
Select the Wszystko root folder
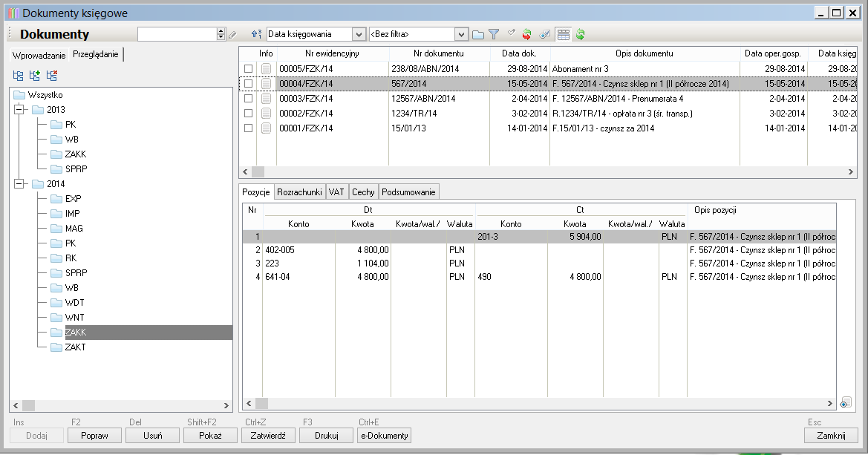pos(38,95)
